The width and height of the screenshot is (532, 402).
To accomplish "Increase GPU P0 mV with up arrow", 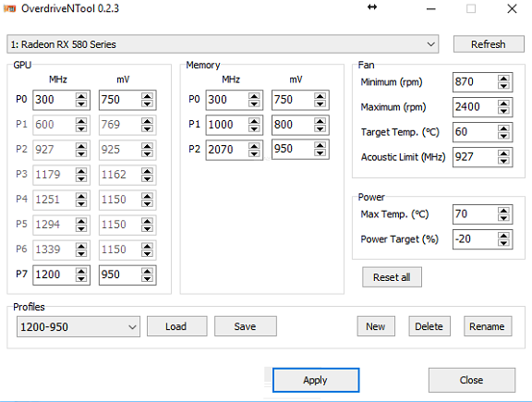I will [x=147, y=96].
